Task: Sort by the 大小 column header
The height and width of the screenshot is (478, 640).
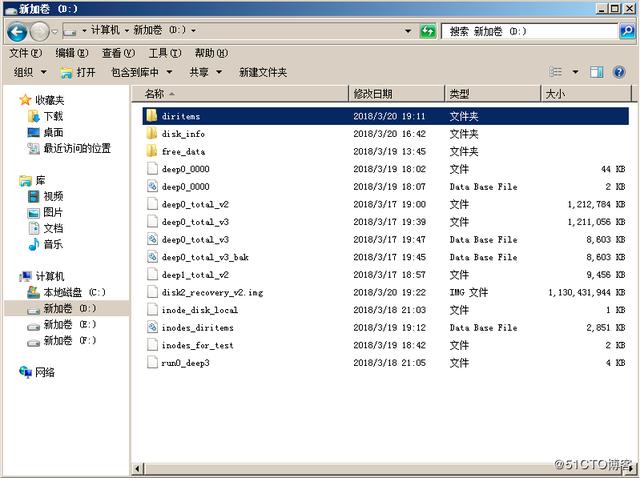Action: [586, 94]
